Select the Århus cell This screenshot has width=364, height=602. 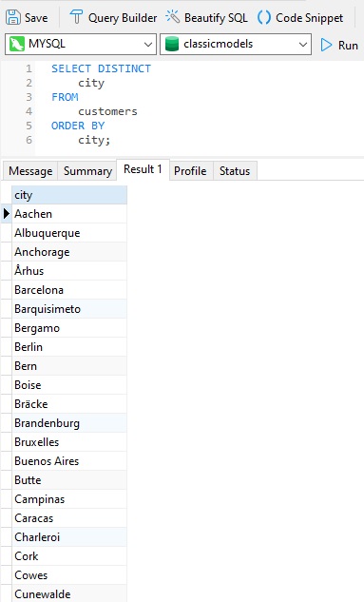click(x=69, y=271)
